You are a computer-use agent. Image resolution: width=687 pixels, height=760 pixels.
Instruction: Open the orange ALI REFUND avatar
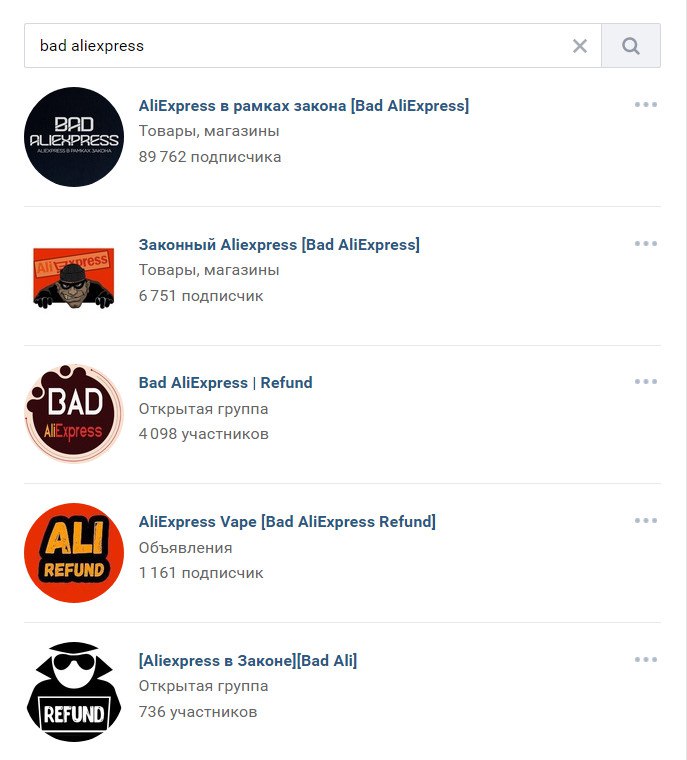point(74,553)
